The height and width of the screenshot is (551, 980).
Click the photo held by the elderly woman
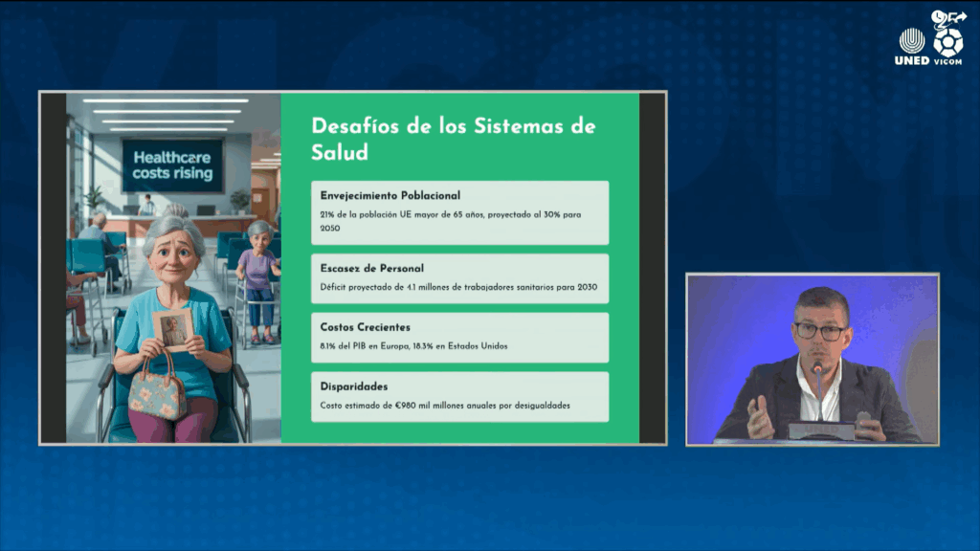pyautogui.click(x=173, y=329)
